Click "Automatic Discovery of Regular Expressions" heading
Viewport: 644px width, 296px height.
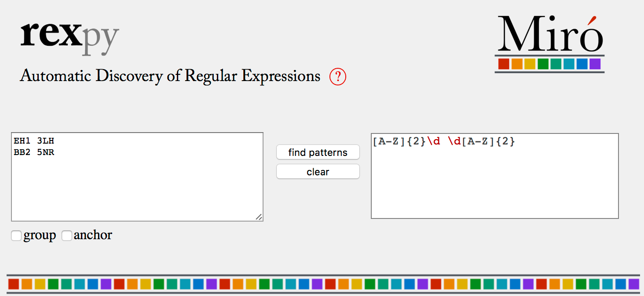170,76
